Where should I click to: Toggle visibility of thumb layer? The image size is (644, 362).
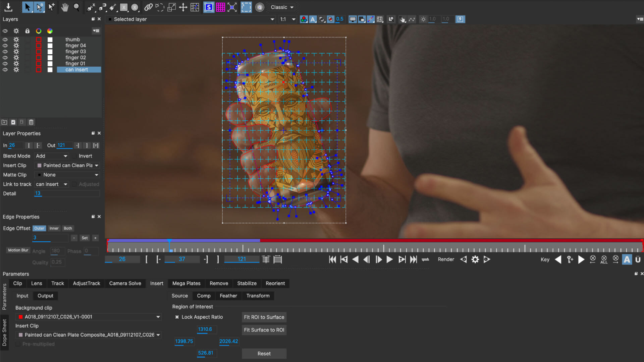tap(5, 39)
